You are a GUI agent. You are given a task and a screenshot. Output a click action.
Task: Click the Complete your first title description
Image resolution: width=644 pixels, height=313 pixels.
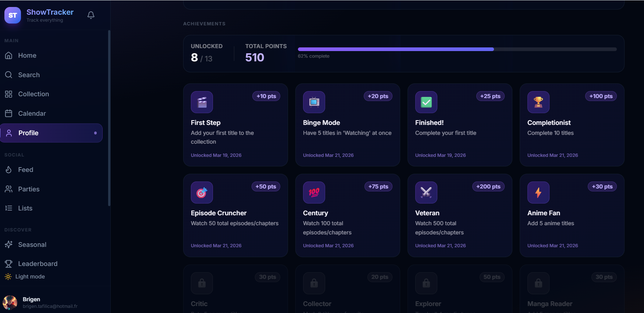click(x=446, y=133)
